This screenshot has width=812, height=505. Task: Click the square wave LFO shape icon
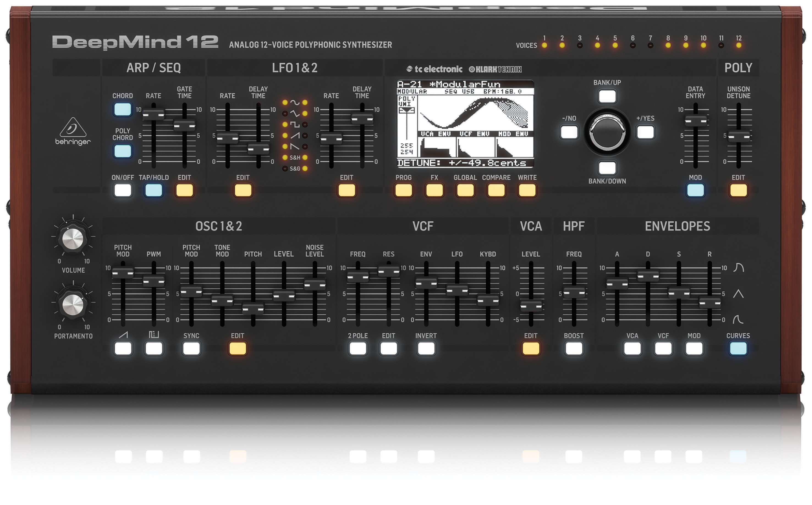(x=294, y=125)
